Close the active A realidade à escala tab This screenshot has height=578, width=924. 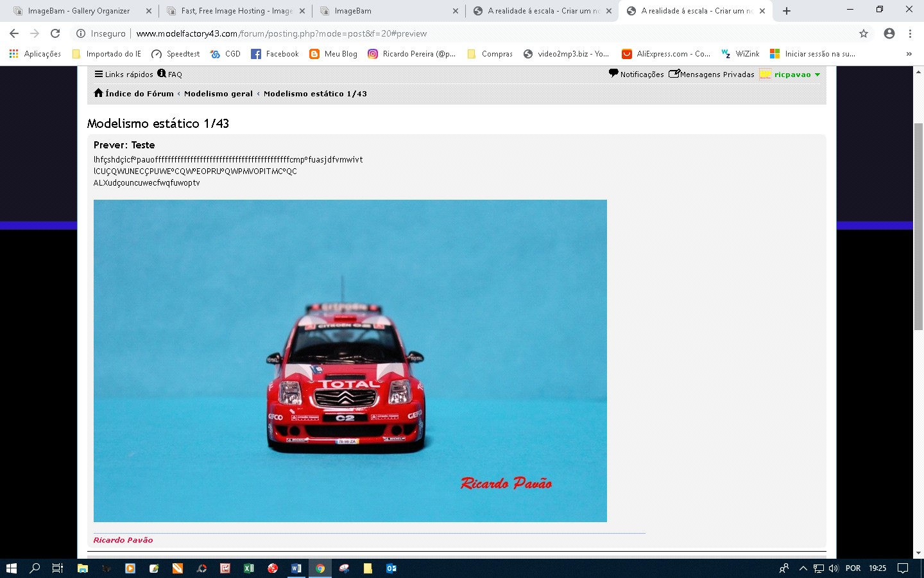coord(762,11)
